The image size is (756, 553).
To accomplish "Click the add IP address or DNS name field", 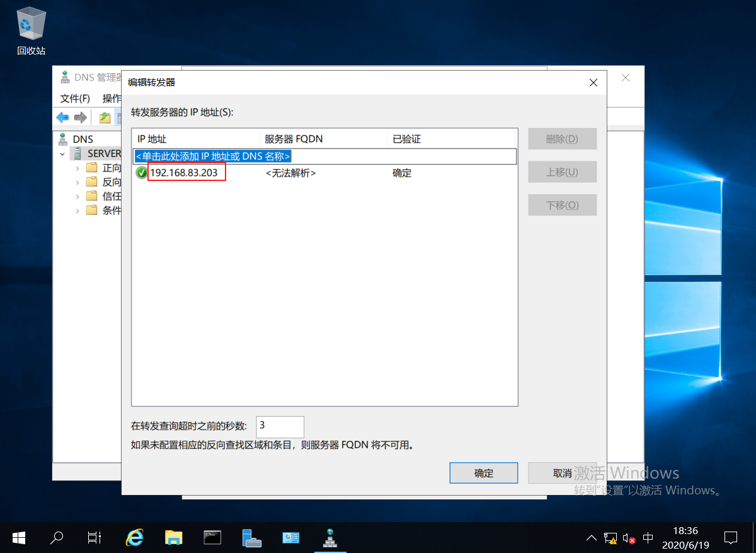I will [324, 156].
